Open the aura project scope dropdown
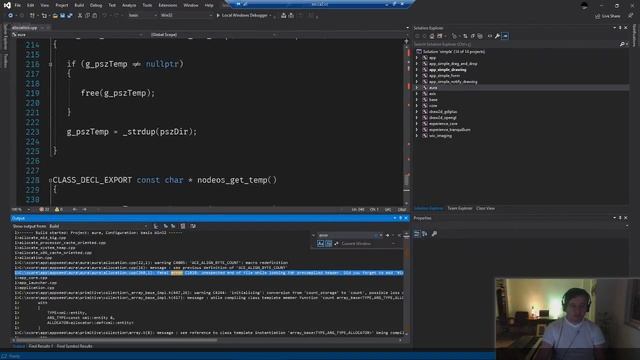Viewport: 640px width, 360px height. click(x=78, y=35)
